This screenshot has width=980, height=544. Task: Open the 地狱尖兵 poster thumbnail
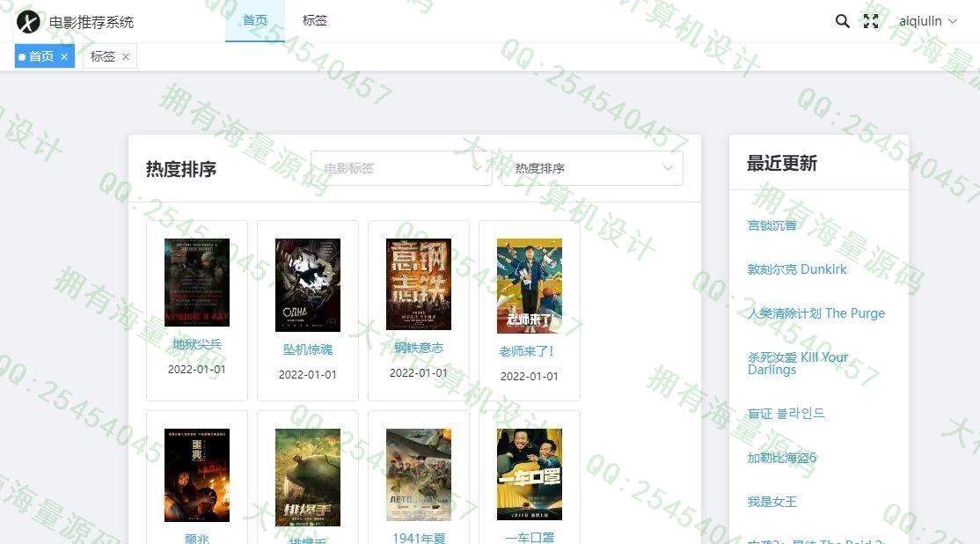pyautogui.click(x=197, y=282)
